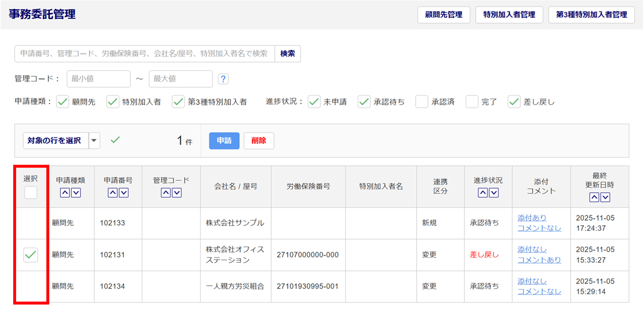Focus the 管理コード 最小値 input field
Image resolution: width=644 pixels, height=310 pixels.
[99, 79]
